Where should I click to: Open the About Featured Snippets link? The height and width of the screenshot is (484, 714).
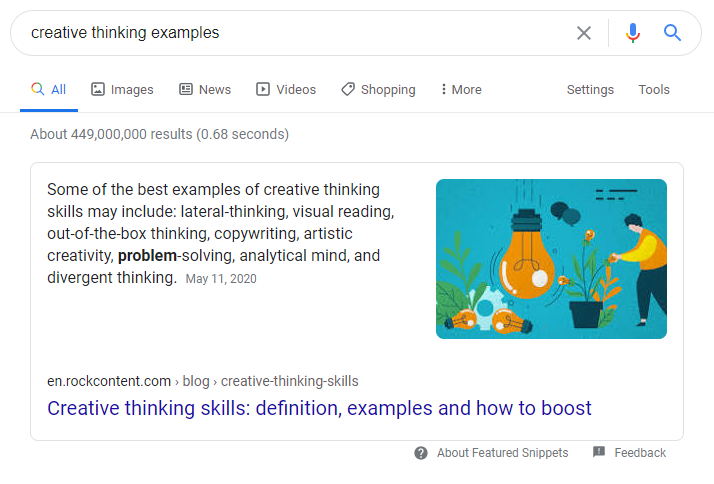[502, 453]
